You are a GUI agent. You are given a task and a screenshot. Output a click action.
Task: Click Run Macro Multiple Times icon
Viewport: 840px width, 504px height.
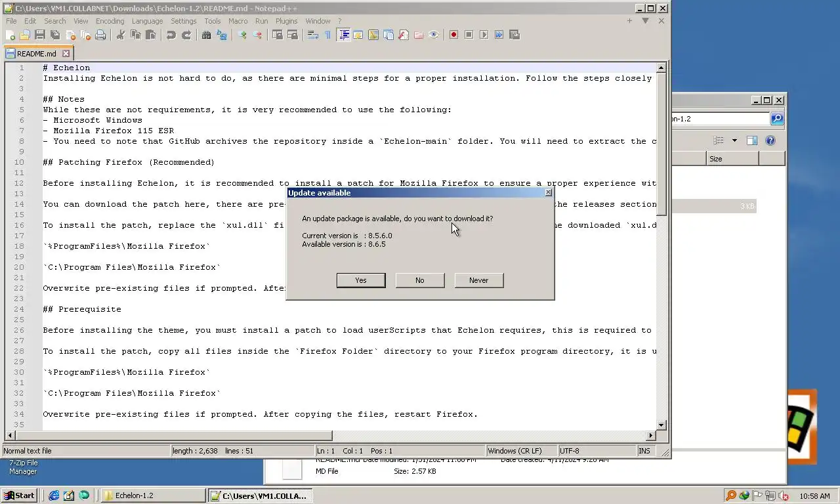[499, 35]
